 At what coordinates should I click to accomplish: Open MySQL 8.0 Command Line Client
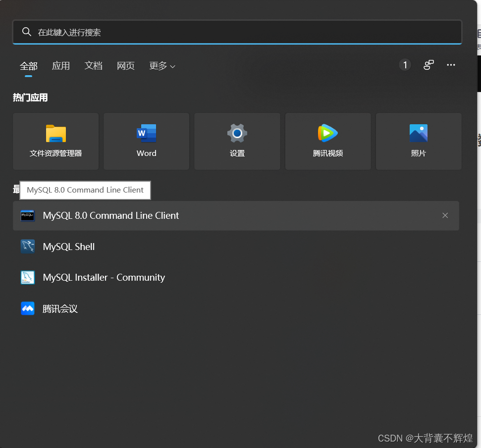point(110,215)
